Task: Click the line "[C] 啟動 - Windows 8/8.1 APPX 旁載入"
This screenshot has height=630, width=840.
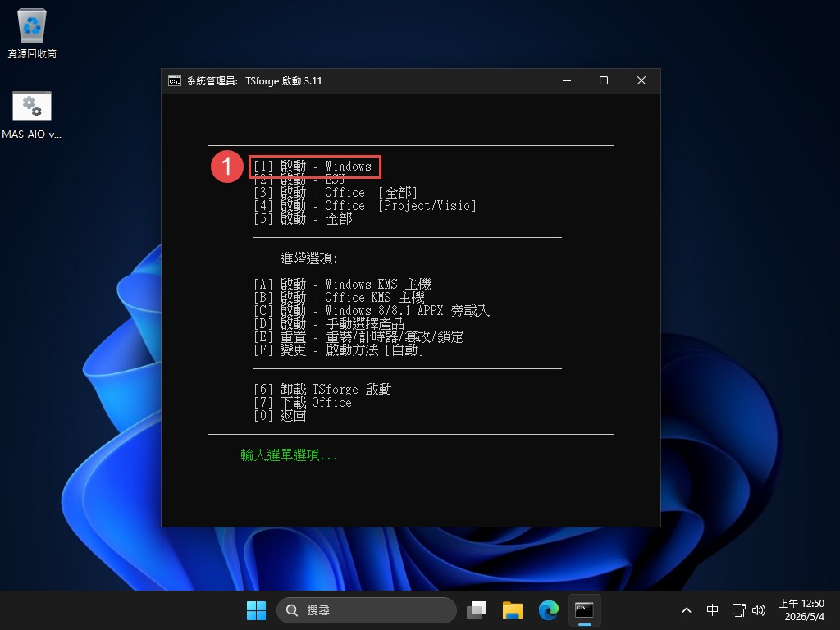Action: [x=372, y=311]
